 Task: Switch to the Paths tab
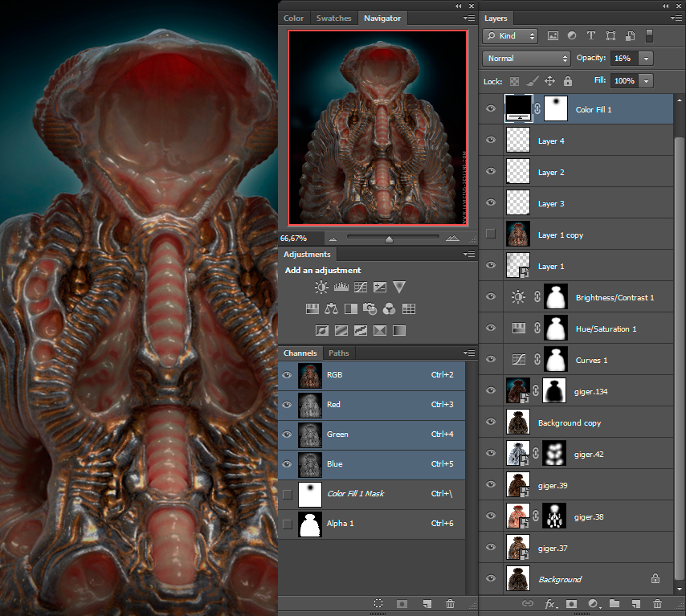point(339,353)
